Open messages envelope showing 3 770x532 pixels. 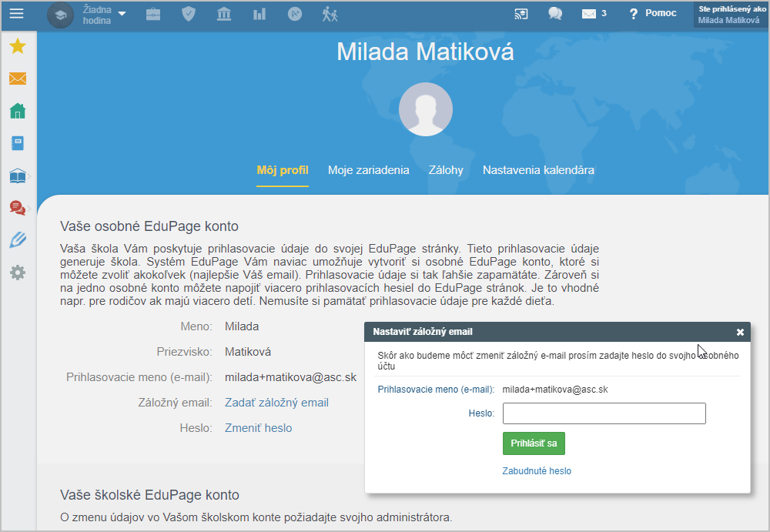[x=594, y=14]
